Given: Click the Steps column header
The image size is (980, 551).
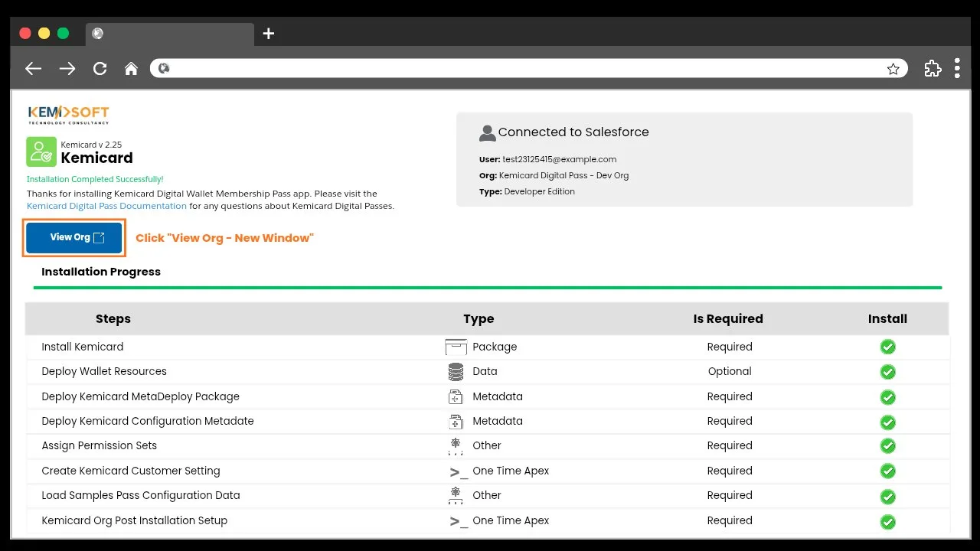Looking at the screenshot, I should [113, 319].
